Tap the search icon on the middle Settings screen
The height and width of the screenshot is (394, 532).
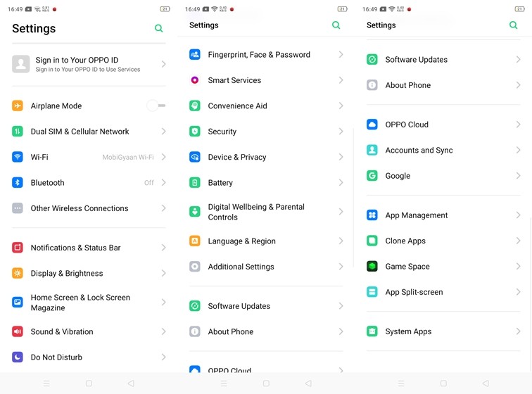pyautogui.click(x=336, y=25)
